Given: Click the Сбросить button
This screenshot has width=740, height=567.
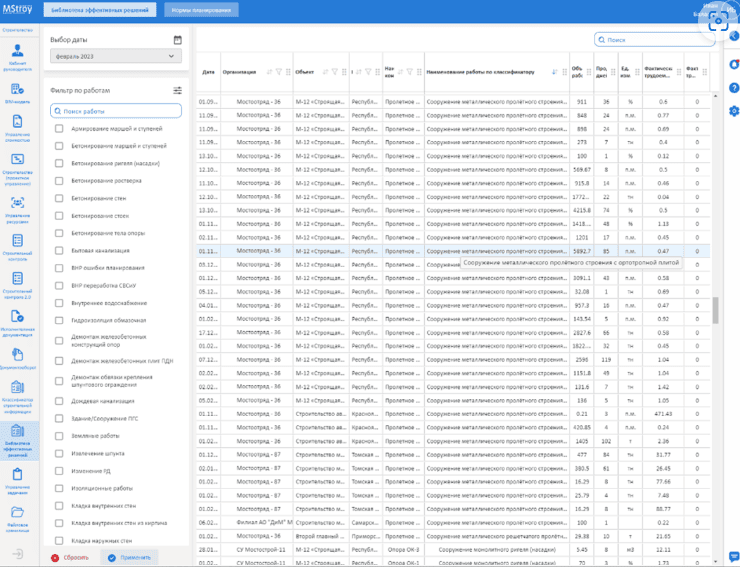Looking at the screenshot, I should point(70,558).
